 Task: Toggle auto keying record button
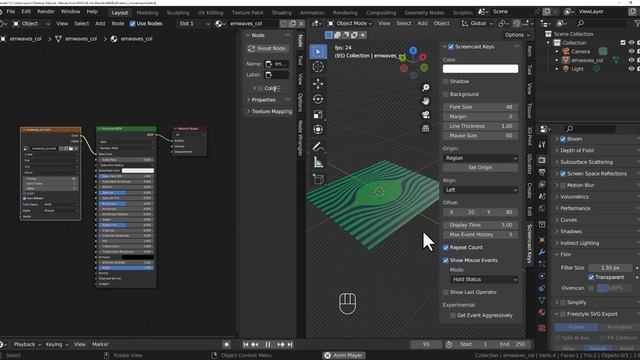coord(227,344)
